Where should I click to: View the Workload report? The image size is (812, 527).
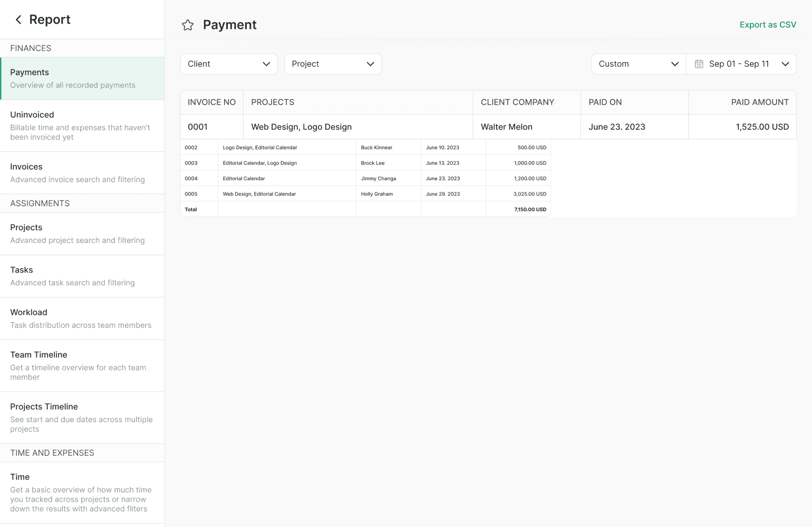pos(82,318)
